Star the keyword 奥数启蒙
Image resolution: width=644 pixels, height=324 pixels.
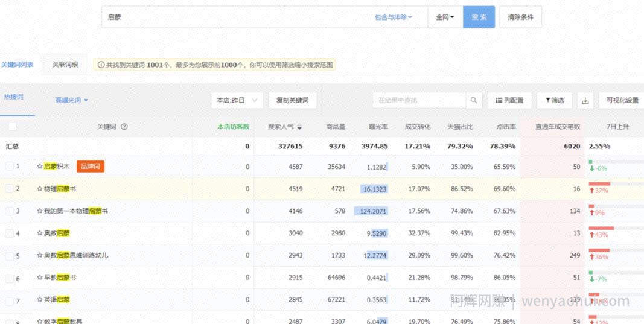pos(40,233)
